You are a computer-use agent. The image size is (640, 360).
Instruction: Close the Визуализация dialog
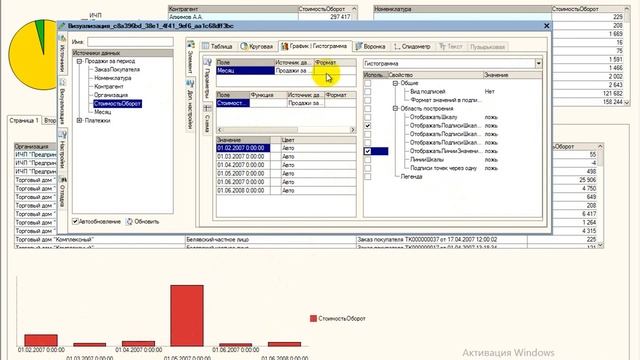(x=547, y=26)
